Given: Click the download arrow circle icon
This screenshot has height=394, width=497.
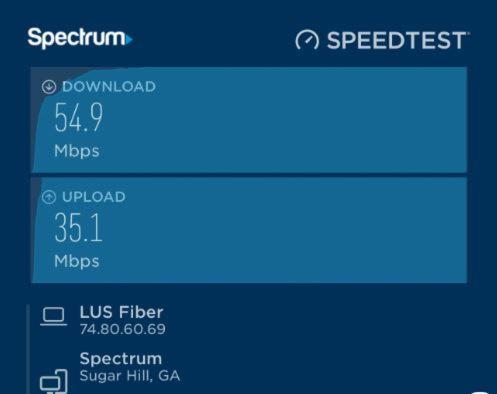Looking at the screenshot, I should (49, 87).
